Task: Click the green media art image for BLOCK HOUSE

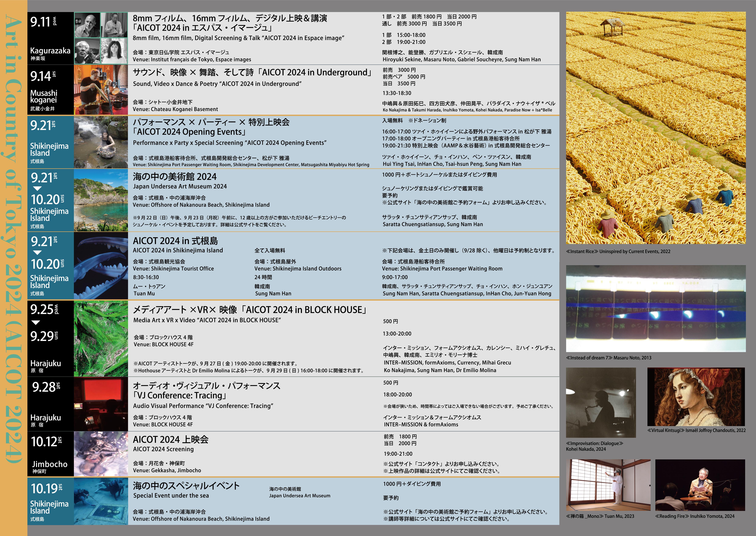Action: (x=101, y=338)
